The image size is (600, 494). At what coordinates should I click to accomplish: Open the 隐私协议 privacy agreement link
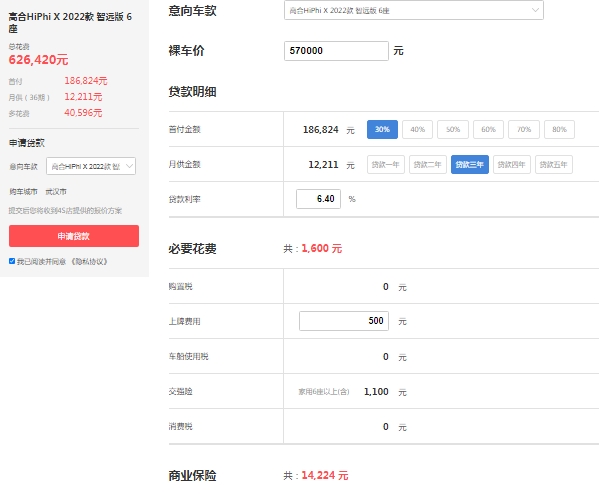click(x=88, y=261)
